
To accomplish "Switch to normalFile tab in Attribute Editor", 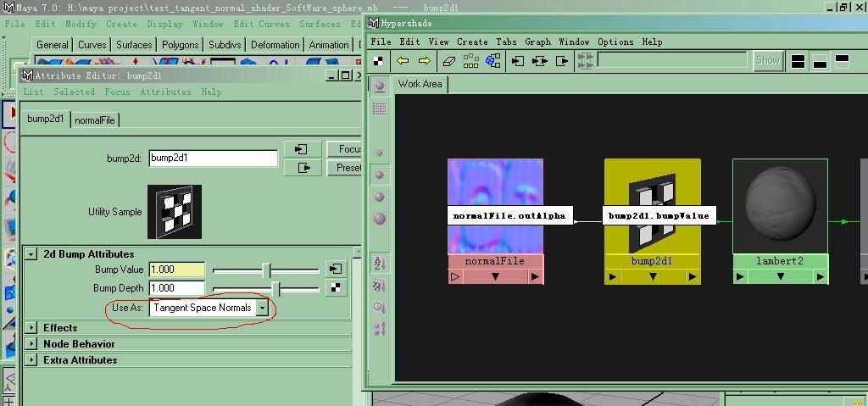I will coord(95,120).
